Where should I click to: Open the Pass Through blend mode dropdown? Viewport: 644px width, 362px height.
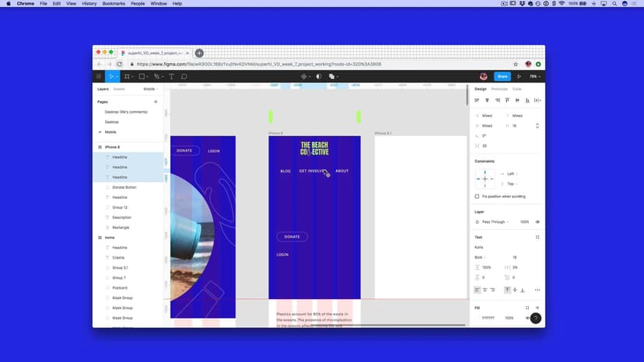(x=495, y=221)
